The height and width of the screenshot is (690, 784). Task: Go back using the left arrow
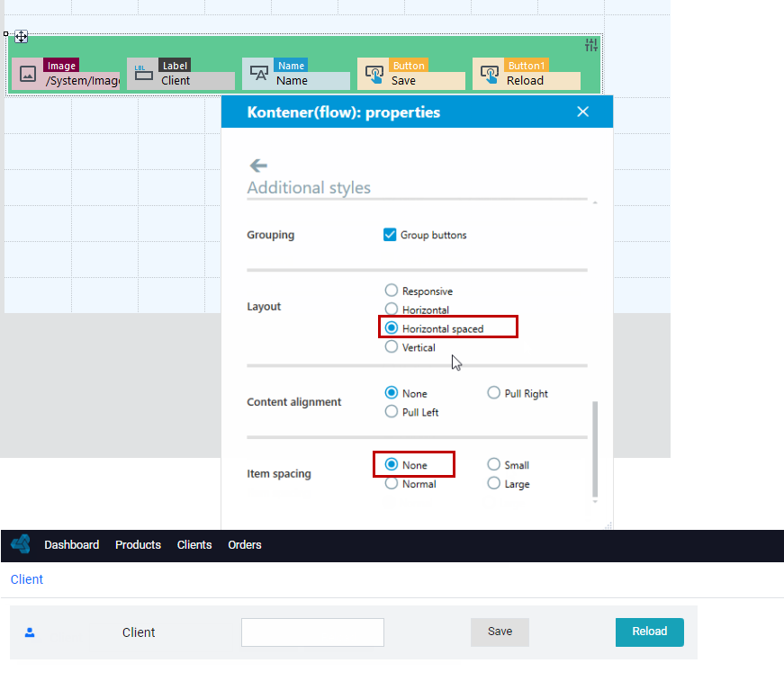[258, 166]
